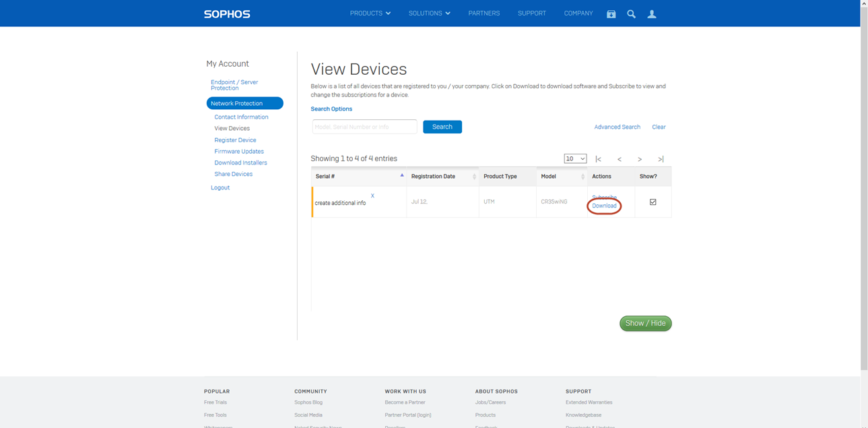This screenshot has width=868, height=428.
Task: Click Logout in the sidebar
Action: coord(220,187)
